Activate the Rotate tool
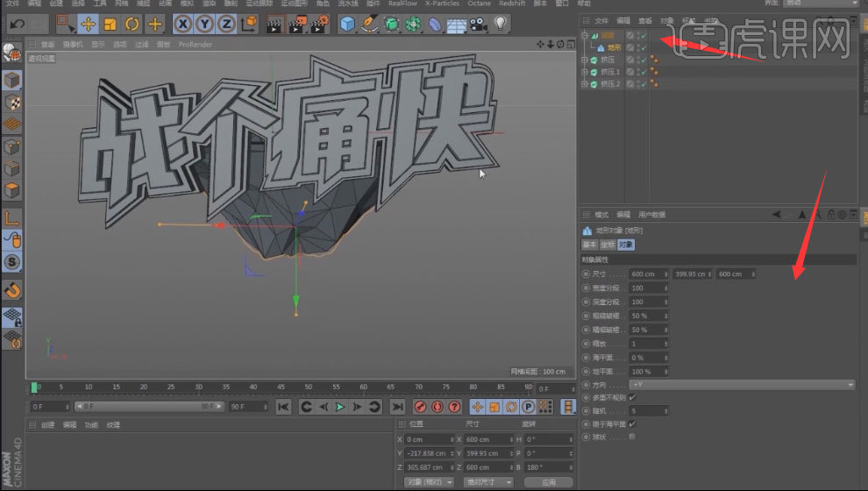Viewport: 868px width, 491px height. pos(132,24)
